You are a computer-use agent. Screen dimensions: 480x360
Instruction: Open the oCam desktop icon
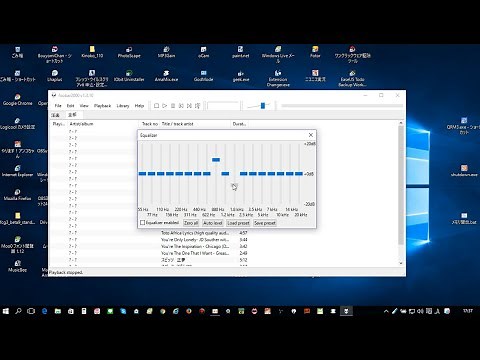pyautogui.click(x=203, y=52)
